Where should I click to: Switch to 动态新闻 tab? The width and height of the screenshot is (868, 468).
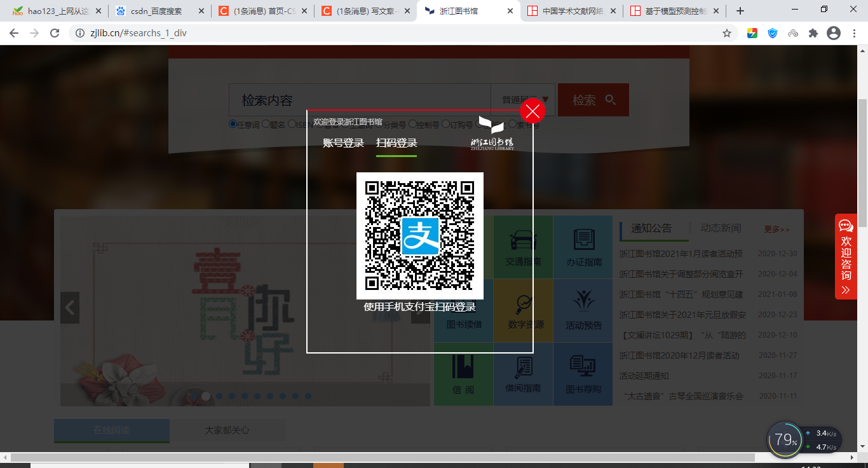pos(721,228)
